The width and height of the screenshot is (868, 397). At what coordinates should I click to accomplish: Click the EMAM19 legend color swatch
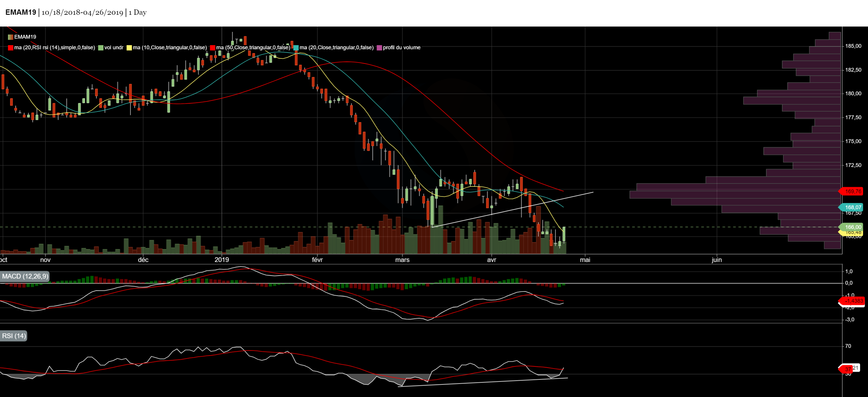coord(10,37)
